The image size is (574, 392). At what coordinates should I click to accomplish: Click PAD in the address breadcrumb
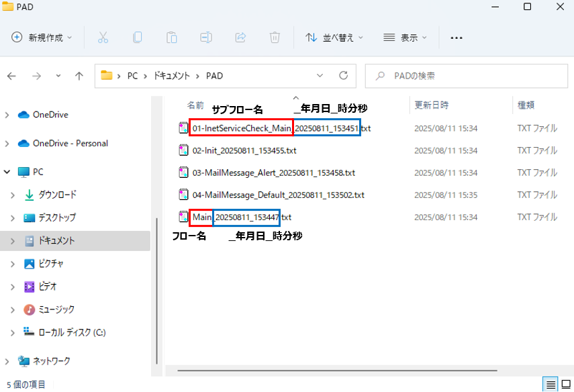click(x=215, y=76)
